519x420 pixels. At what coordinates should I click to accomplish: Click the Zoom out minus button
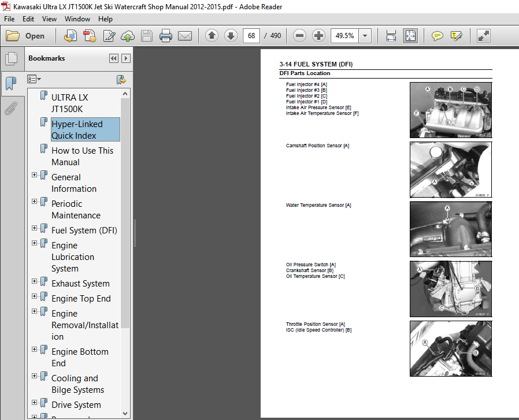click(299, 35)
